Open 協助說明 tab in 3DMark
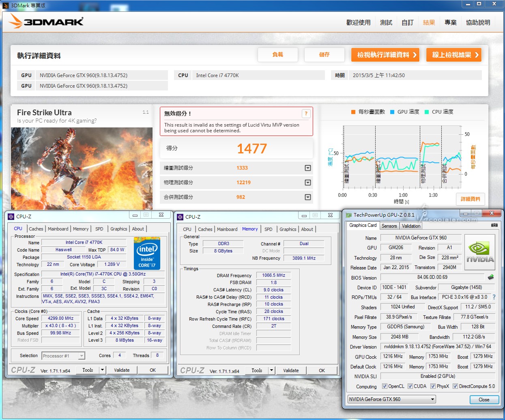 (x=478, y=22)
